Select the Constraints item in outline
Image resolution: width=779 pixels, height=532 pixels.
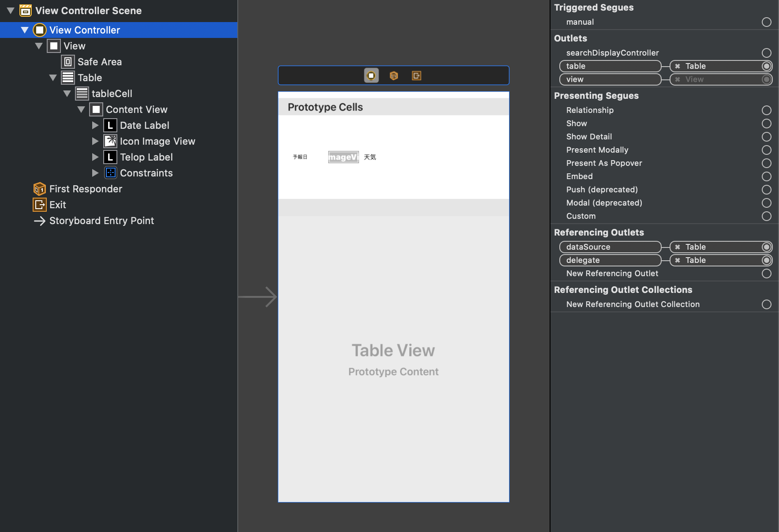coord(146,173)
